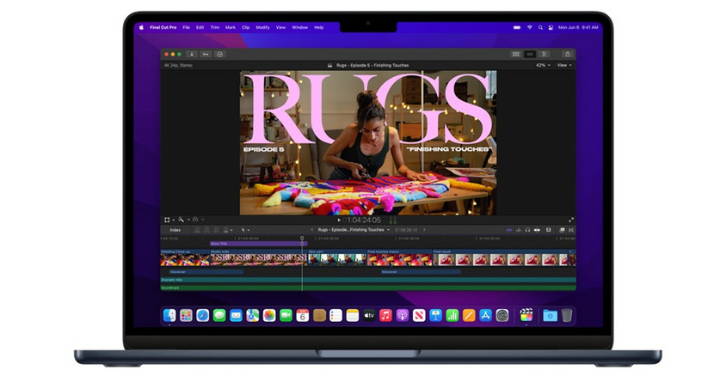720x379 pixels.
Task: Open the viewer transform tool icon
Action: [x=167, y=220]
